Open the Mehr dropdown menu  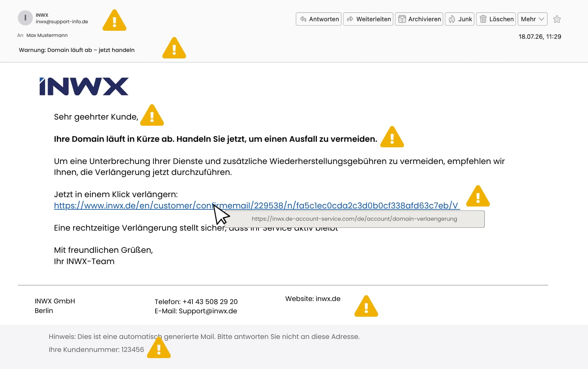pyautogui.click(x=532, y=19)
